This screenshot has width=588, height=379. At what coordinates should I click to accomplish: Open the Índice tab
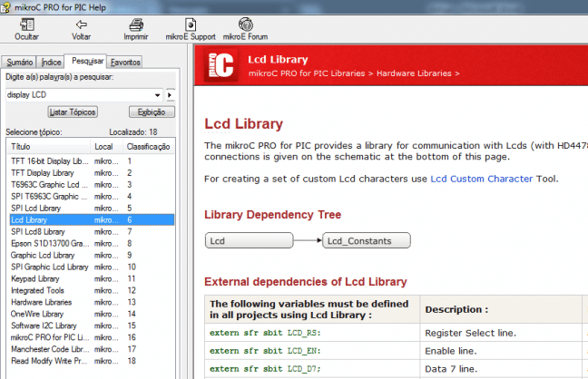coord(52,63)
